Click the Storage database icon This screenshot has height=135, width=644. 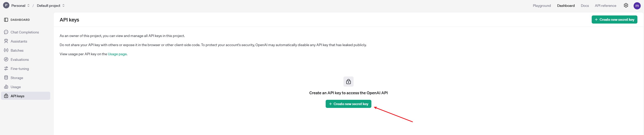point(6,78)
